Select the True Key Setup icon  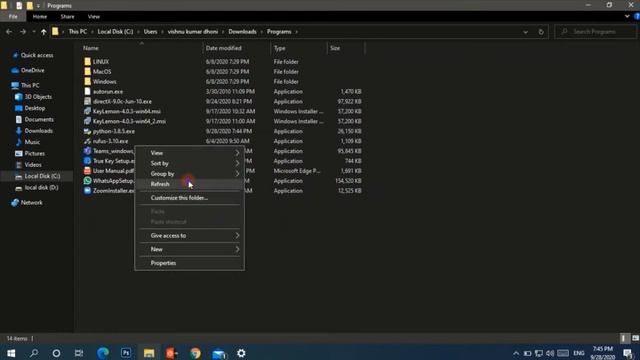pos(87,161)
